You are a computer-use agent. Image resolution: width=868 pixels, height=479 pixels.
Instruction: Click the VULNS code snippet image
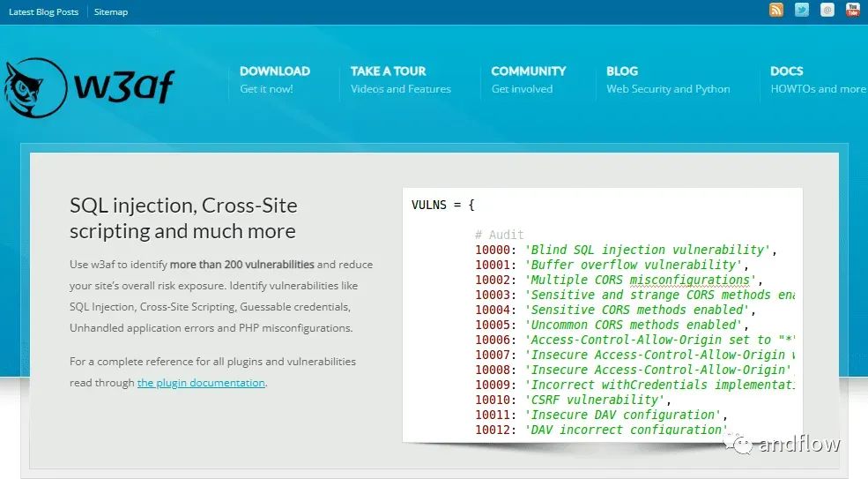[x=602, y=314]
